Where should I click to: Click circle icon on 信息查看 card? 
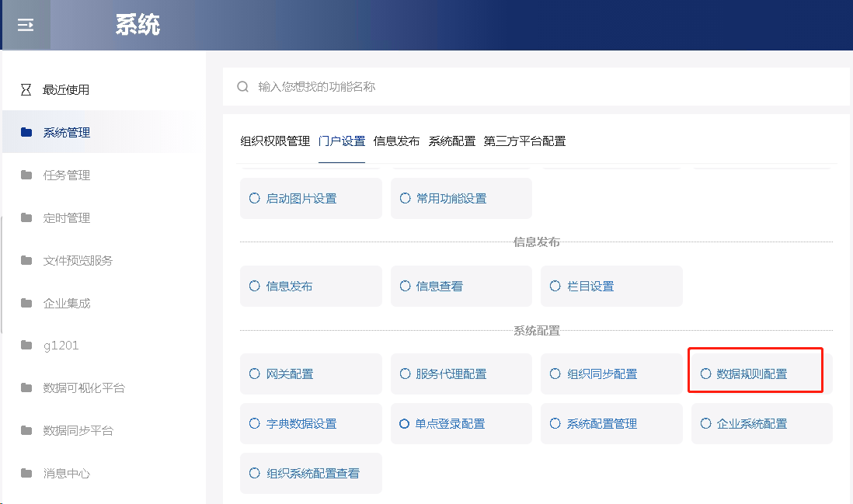406,286
